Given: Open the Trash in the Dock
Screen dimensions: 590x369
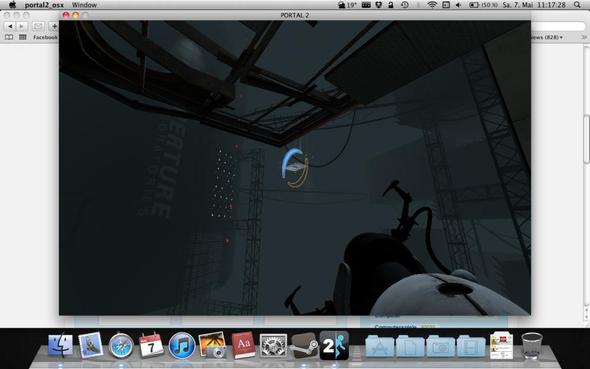Looking at the screenshot, I should [532, 345].
